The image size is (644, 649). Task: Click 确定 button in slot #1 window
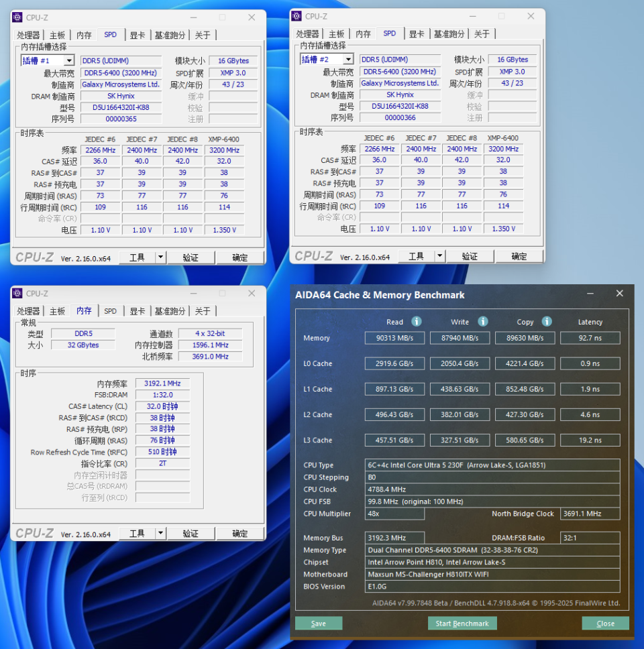[239, 257]
